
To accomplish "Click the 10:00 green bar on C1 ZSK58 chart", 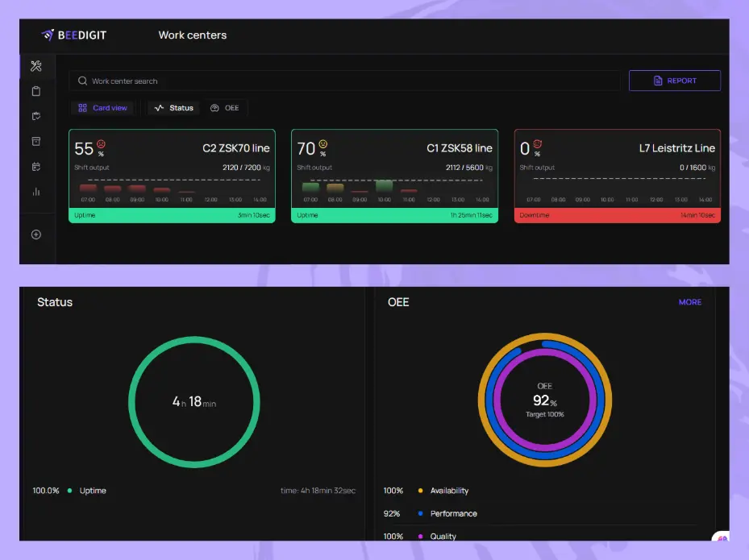I will [x=384, y=185].
